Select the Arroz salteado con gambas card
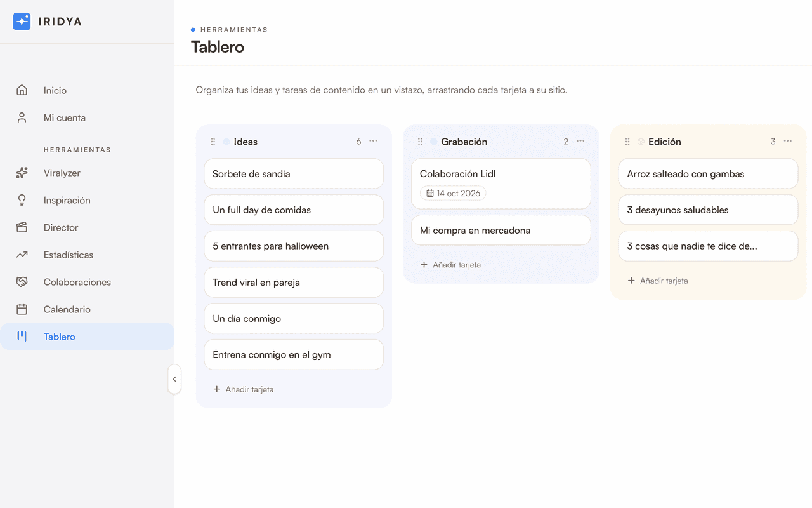This screenshot has height=508, width=812. point(708,174)
